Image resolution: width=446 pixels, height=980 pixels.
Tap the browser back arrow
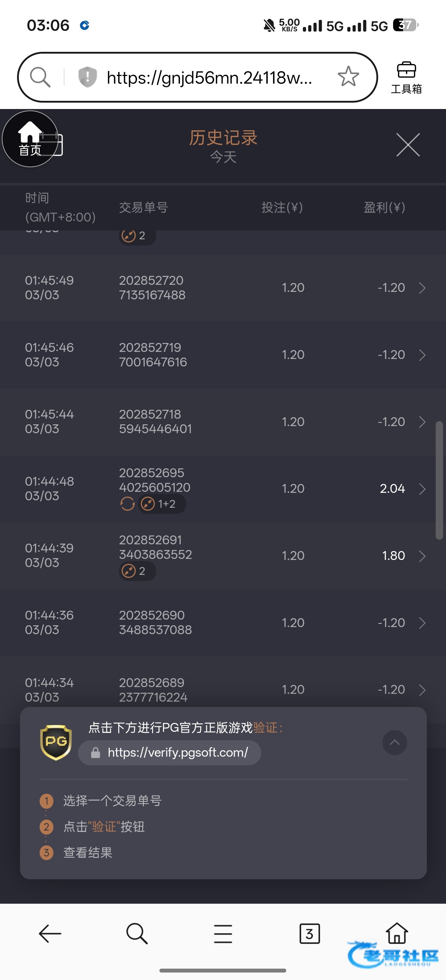click(50, 933)
